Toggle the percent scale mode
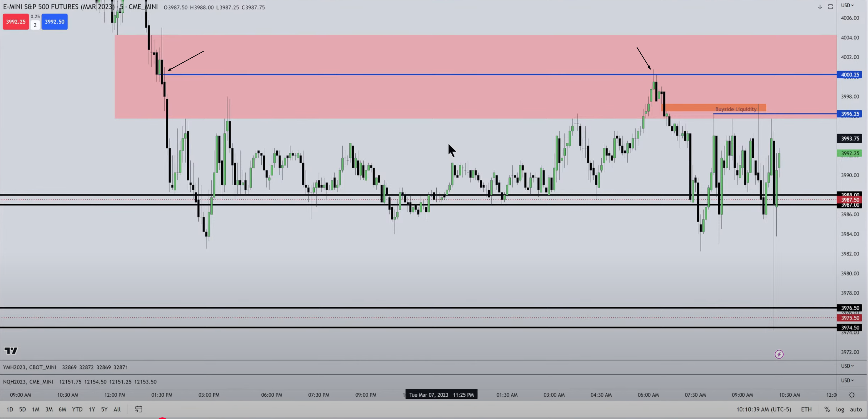Viewport: 868px width, 419px height. click(x=827, y=409)
